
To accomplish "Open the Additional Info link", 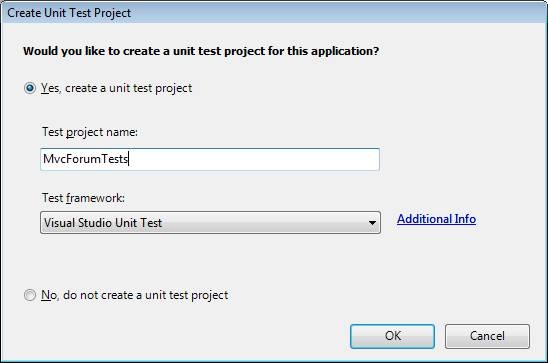I will [x=437, y=219].
